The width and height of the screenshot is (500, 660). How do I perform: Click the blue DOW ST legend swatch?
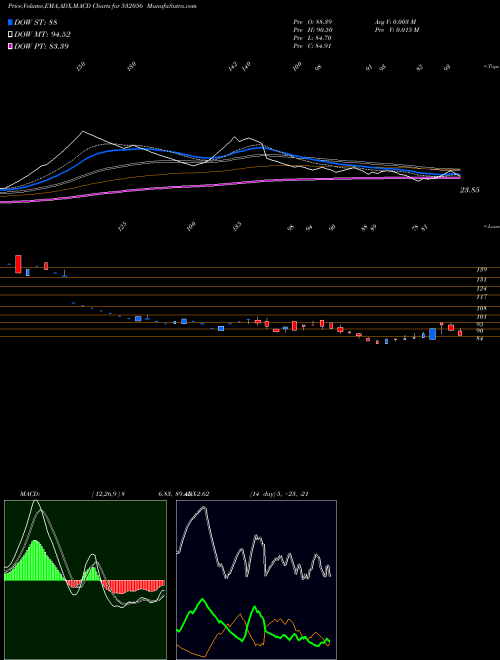[10, 22]
